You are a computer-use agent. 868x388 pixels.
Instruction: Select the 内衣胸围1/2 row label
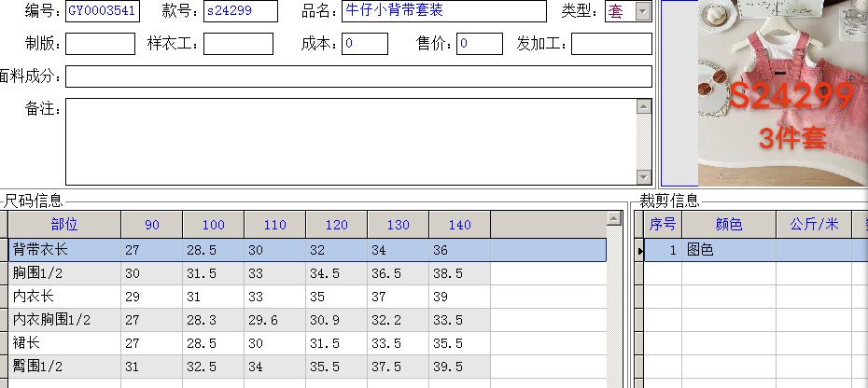(64, 320)
